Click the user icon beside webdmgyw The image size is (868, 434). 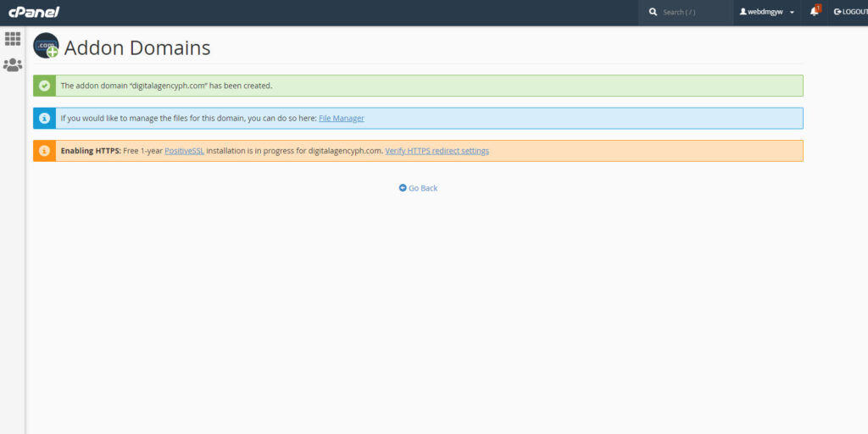tap(743, 12)
